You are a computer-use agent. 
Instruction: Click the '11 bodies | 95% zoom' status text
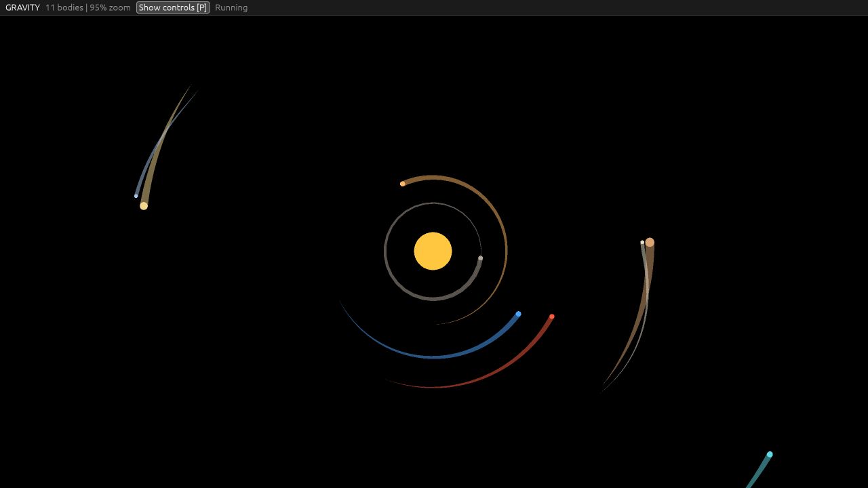point(88,7)
